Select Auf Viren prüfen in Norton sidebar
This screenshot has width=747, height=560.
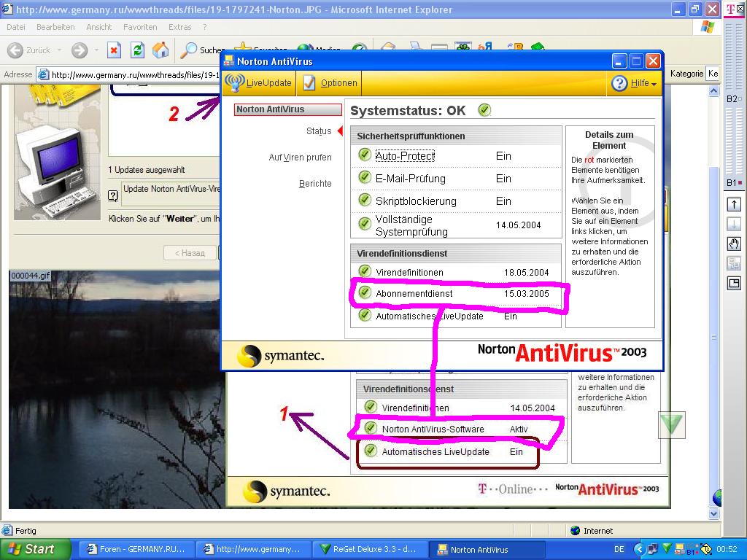(x=300, y=157)
